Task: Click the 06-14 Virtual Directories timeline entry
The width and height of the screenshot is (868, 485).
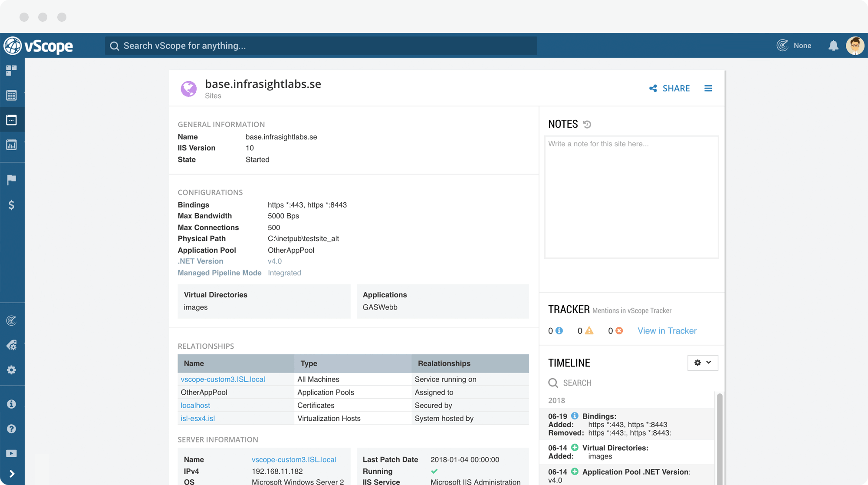Action: [x=627, y=452]
